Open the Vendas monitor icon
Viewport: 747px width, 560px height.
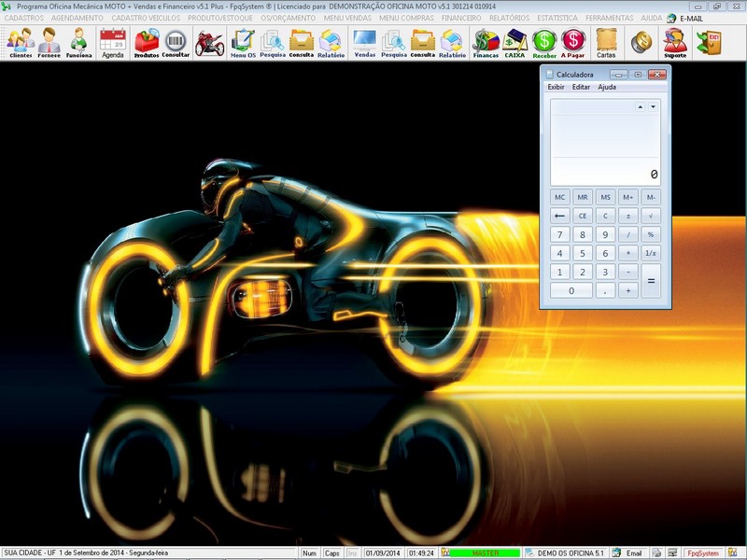pos(364,42)
